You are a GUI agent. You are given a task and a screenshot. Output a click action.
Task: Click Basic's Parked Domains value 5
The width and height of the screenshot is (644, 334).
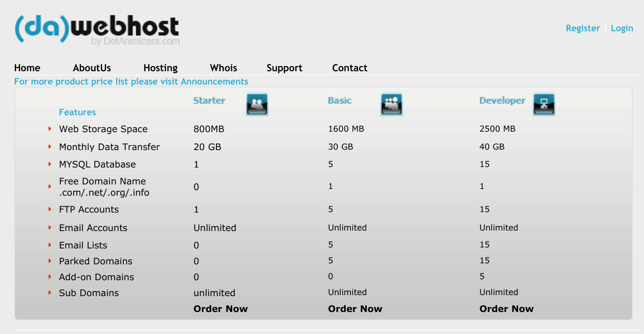tap(330, 260)
